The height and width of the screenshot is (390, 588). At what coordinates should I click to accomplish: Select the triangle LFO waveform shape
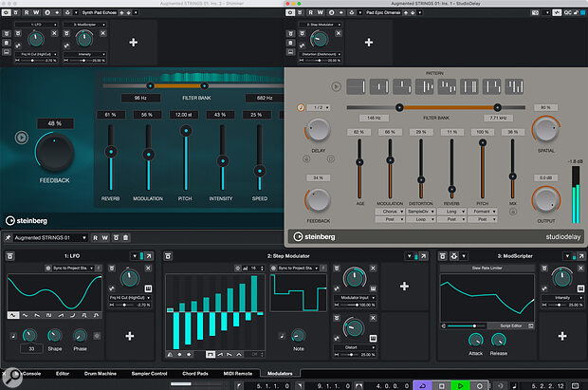[25, 315]
